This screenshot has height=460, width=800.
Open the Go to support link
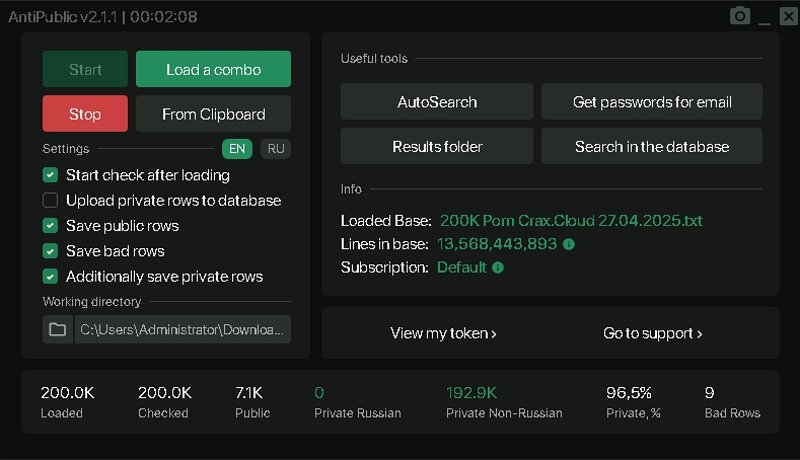[652, 333]
